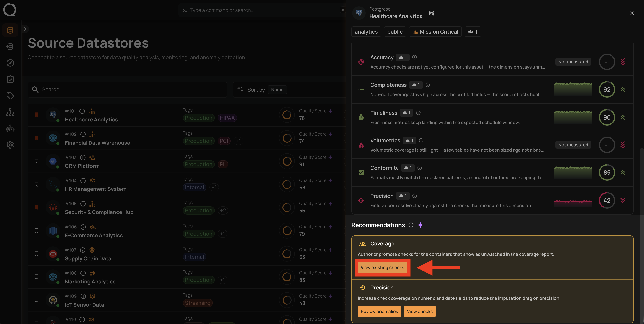Toggle bookmark on CRM Platform row

(x=36, y=161)
